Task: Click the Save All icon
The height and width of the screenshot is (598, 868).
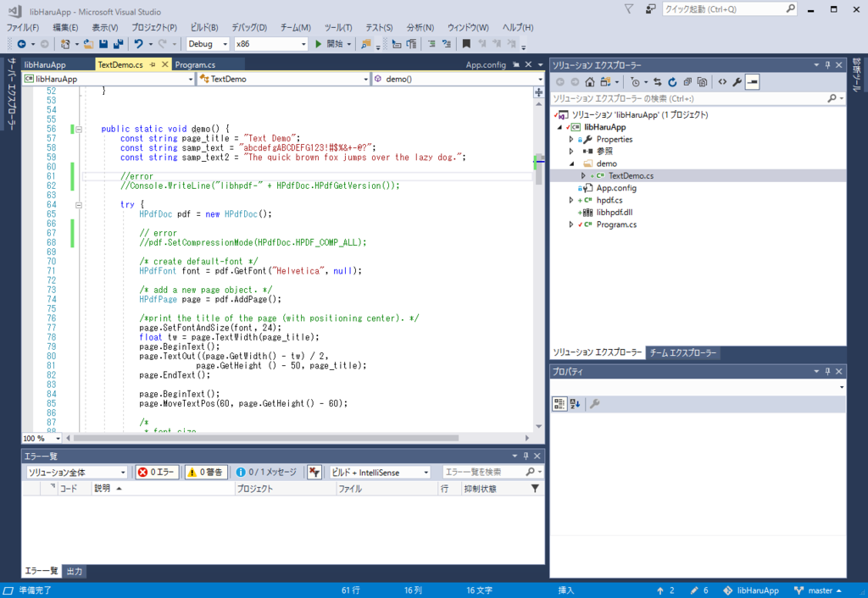Action: point(118,44)
